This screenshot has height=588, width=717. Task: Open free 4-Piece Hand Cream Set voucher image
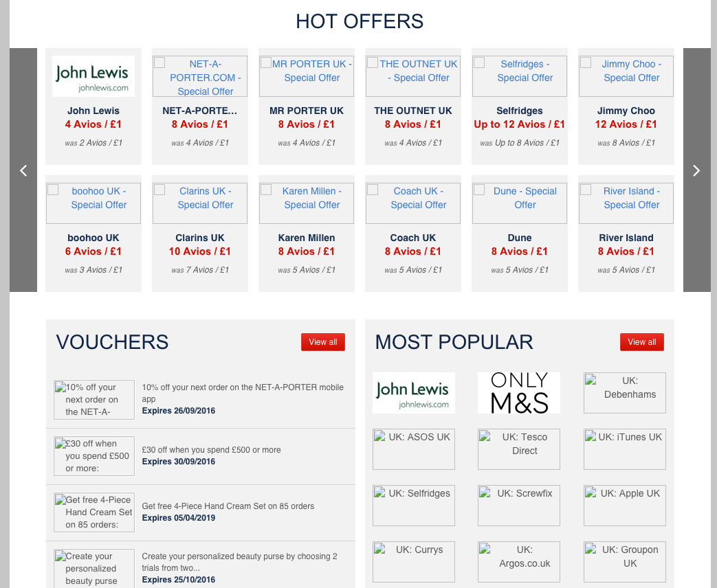point(94,512)
